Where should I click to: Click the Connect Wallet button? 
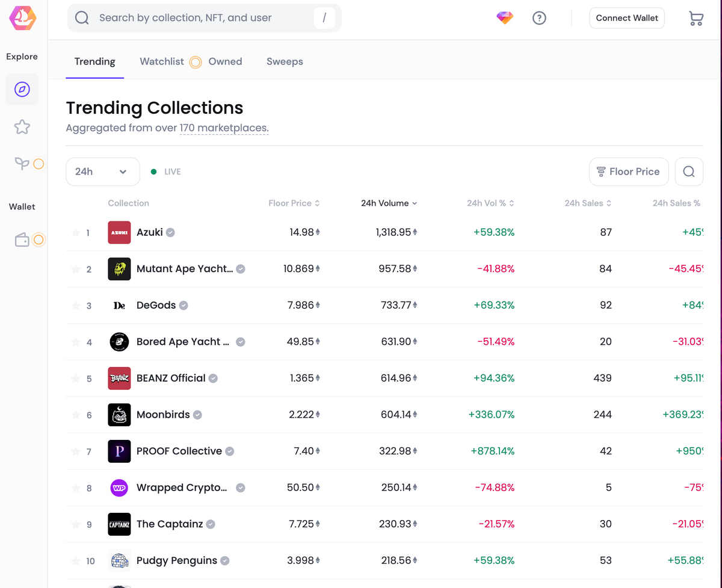(x=627, y=18)
